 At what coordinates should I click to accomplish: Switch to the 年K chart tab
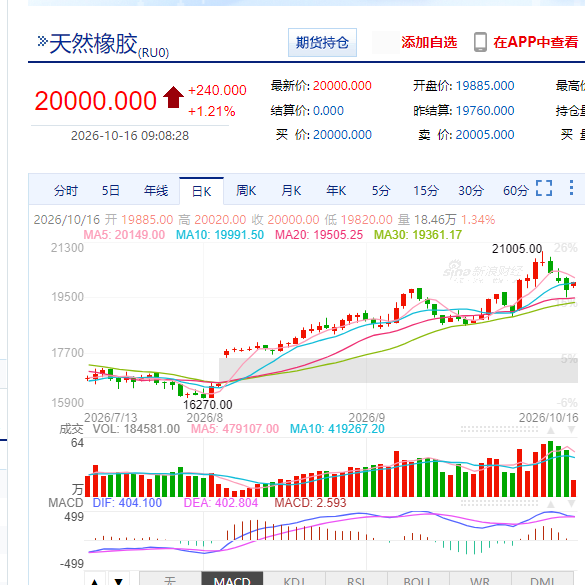pos(336,191)
